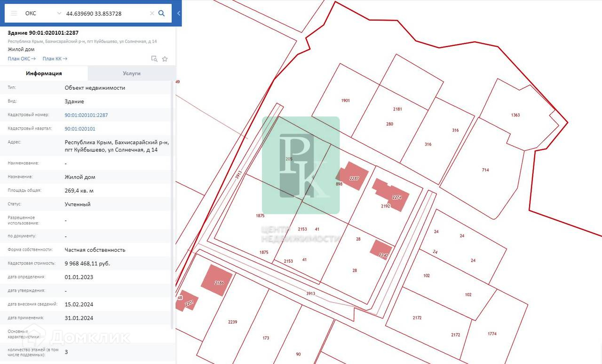Click parcel label 2181 on the map
Viewport: 602px width, 364px height.
click(x=398, y=109)
